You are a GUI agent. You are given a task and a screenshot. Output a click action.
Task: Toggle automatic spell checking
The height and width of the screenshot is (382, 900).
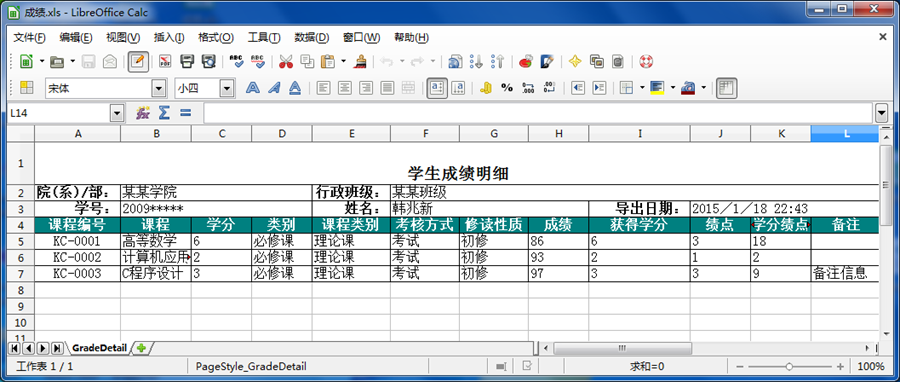(258, 61)
